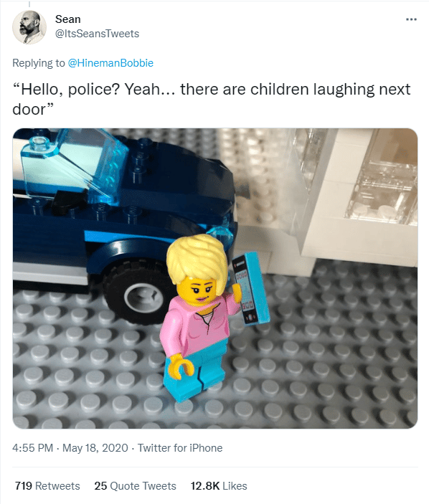Screen dimensions: 429x504
Task: Click the tweet text about police
Action: (212, 99)
